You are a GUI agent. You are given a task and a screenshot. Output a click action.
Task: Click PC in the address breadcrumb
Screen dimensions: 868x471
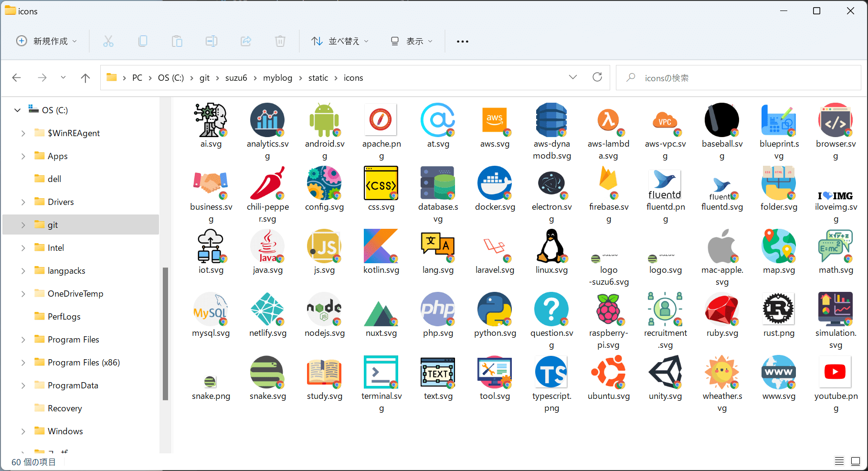click(137, 78)
